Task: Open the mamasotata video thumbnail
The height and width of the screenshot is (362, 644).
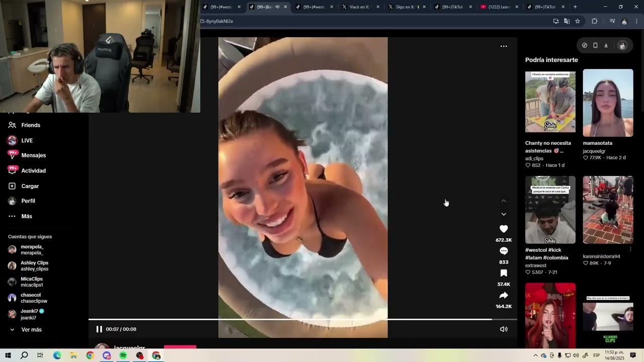Action: (608, 103)
